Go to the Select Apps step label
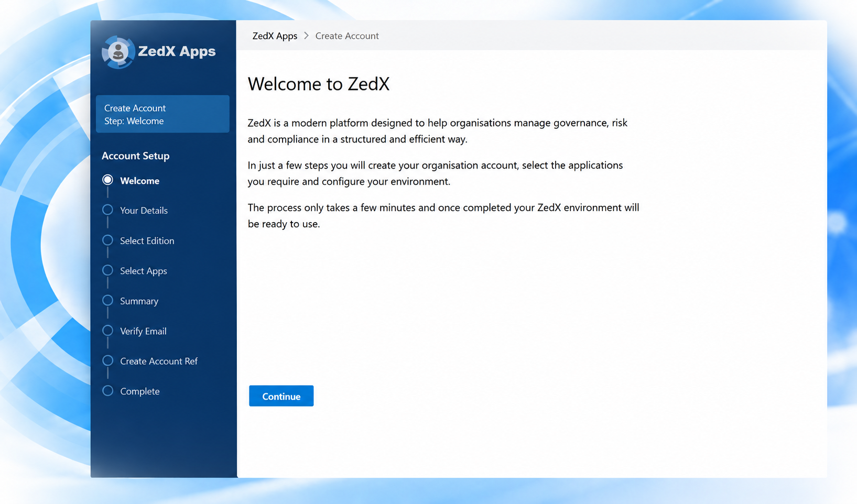This screenshot has height=504, width=857. click(x=143, y=271)
